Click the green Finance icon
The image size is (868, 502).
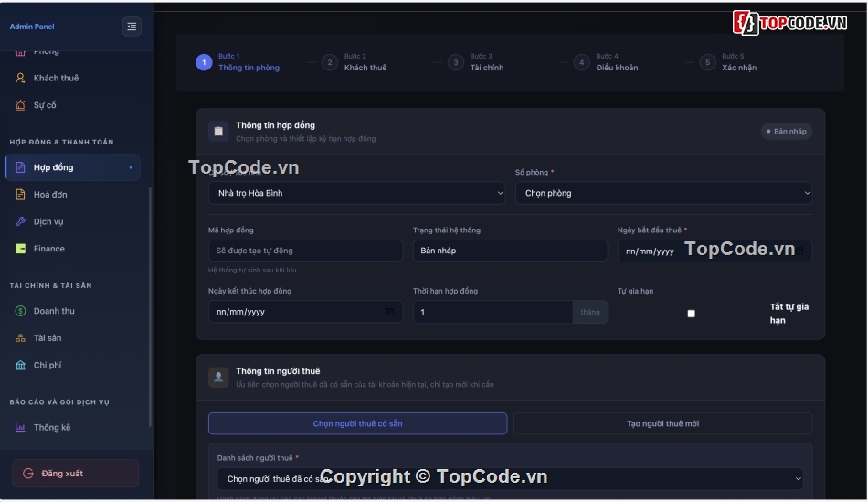[20, 249]
